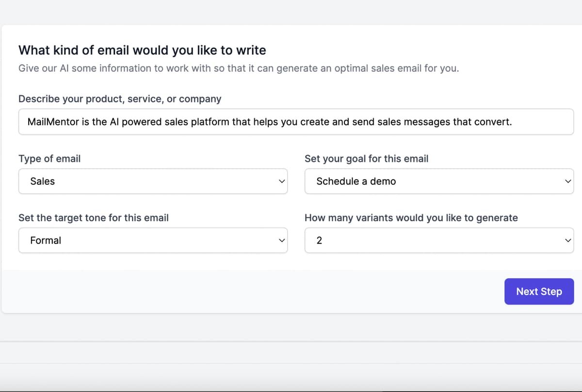Click the chevron beside the variants value "2"
The height and width of the screenshot is (392, 582).
tap(568, 240)
